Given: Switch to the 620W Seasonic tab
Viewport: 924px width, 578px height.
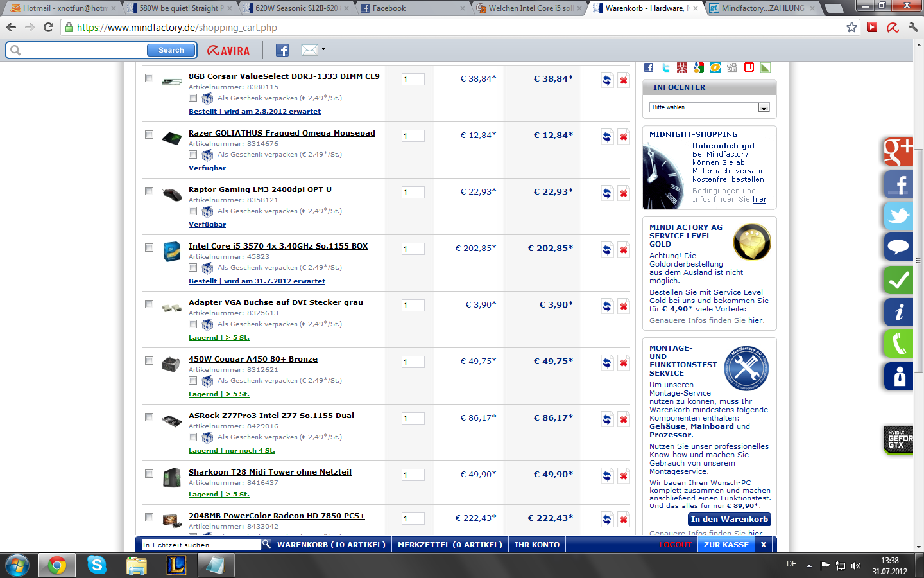Looking at the screenshot, I should (x=293, y=8).
